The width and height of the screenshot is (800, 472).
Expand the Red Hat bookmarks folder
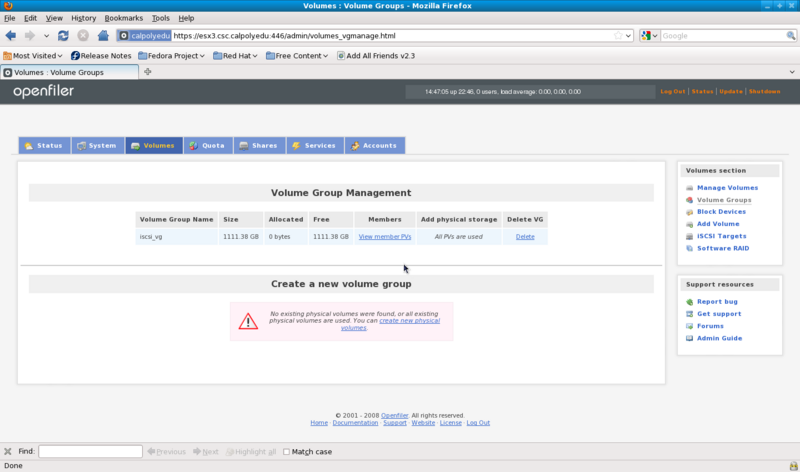coord(235,56)
